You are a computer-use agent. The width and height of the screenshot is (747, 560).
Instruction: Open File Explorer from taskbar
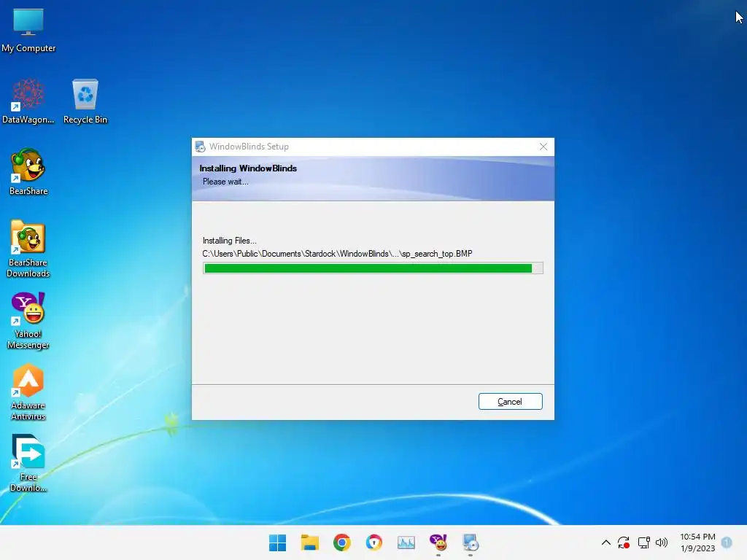click(x=309, y=542)
